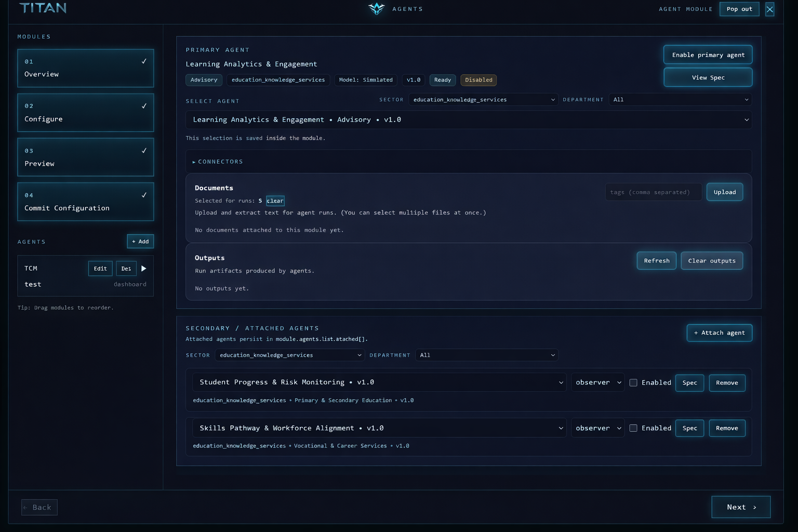The height and width of the screenshot is (532, 798).
Task: Click the View Spec button
Action: (x=708, y=77)
